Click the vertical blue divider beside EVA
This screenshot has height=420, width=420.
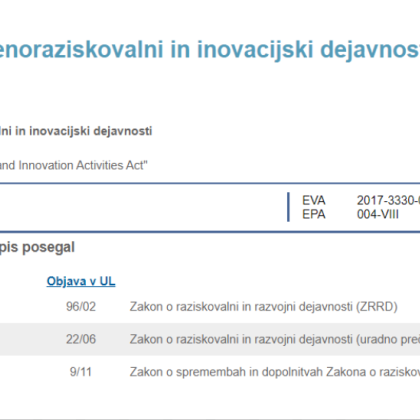[x=288, y=207]
